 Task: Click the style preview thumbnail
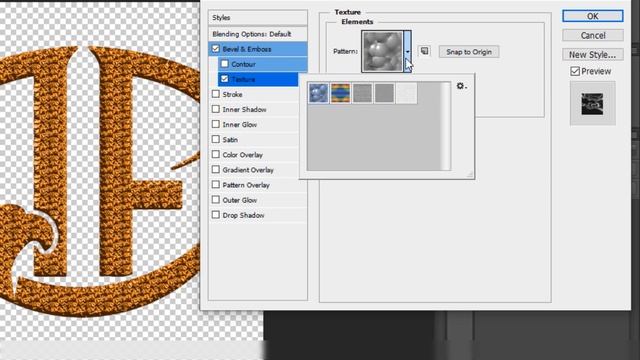[592, 103]
